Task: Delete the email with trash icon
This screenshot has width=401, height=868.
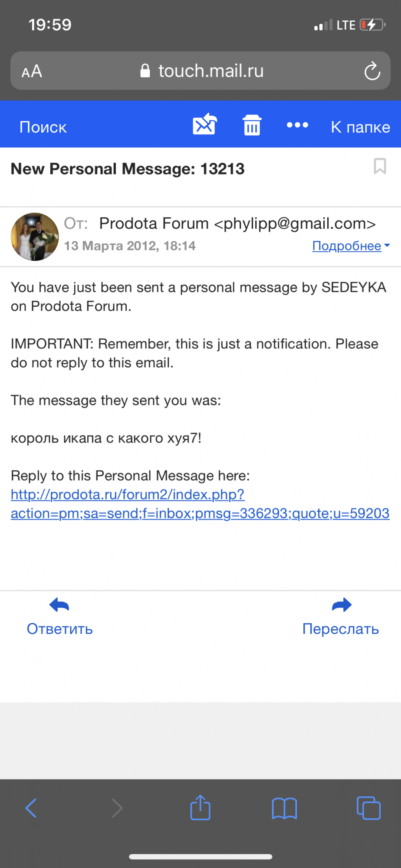Action: click(252, 125)
